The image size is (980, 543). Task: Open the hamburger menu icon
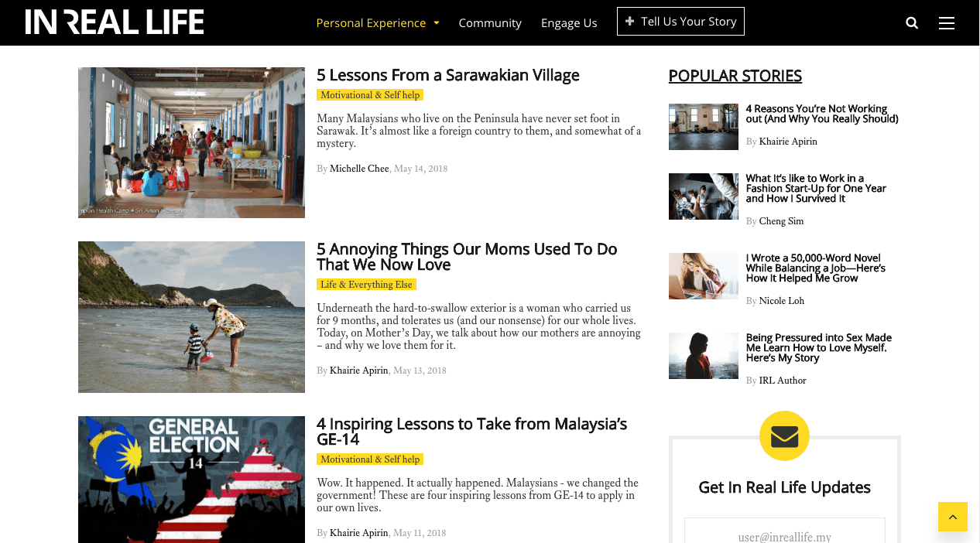[946, 23]
